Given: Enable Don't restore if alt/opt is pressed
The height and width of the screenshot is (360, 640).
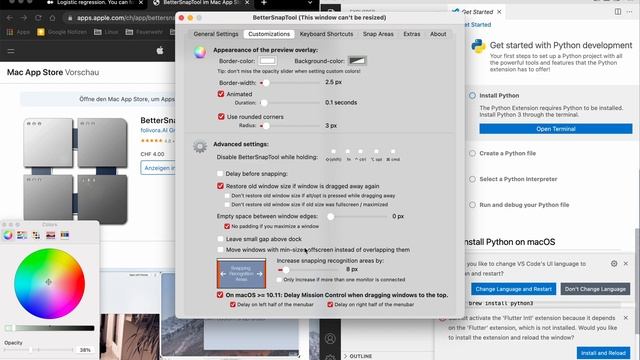Looking at the screenshot, I should [227, 196].
